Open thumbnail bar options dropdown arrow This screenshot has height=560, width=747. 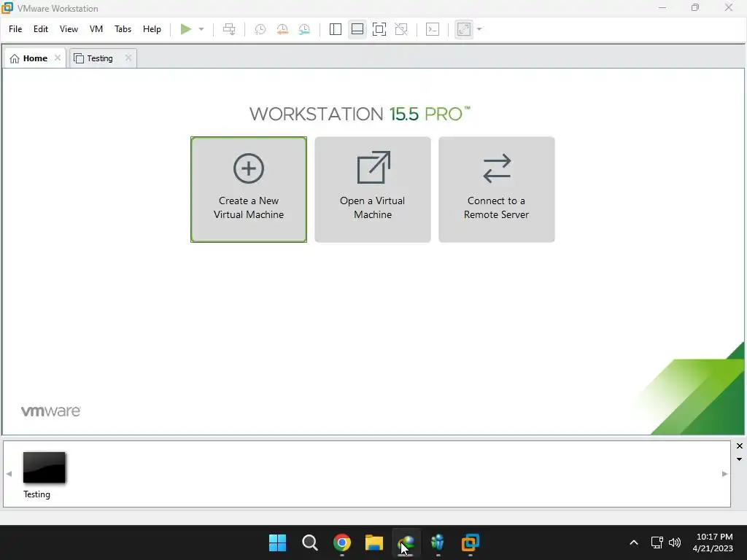click(x=740, y=459)
